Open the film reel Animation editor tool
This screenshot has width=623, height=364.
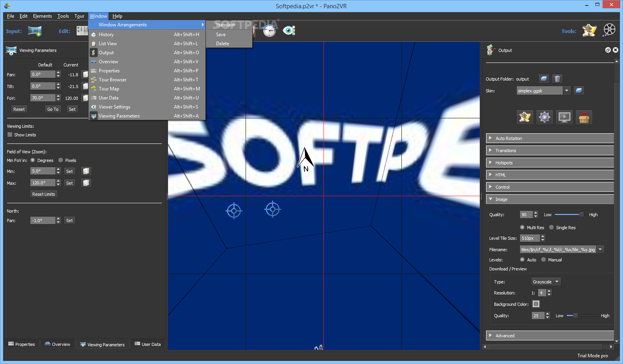click(x=609, y=30)
